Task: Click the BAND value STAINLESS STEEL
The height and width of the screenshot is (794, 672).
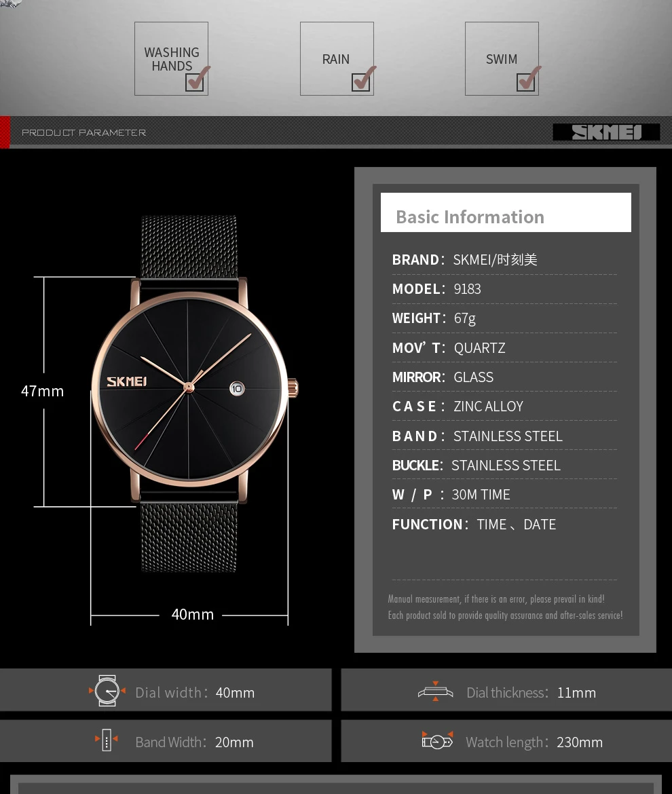Action: pos(508,436)
